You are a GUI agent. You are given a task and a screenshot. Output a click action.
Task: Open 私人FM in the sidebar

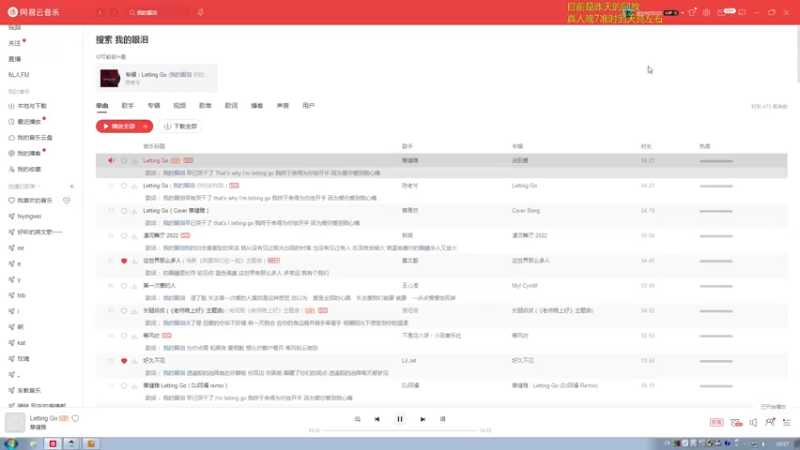coord(19,74)
